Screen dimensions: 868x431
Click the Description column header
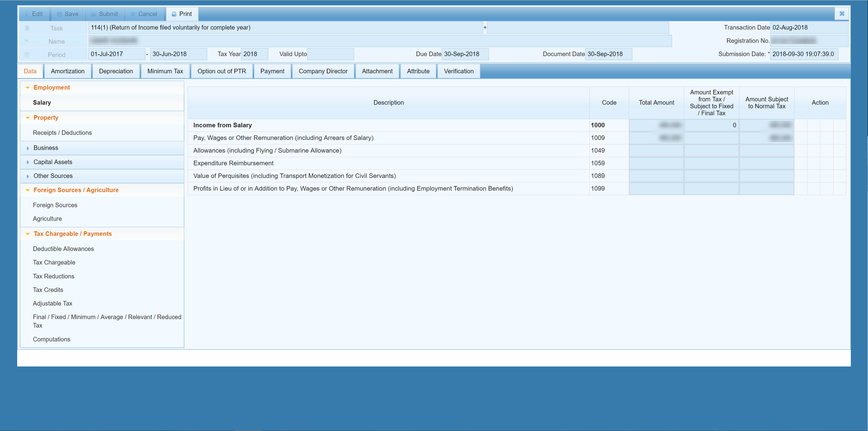click(389, 103)
